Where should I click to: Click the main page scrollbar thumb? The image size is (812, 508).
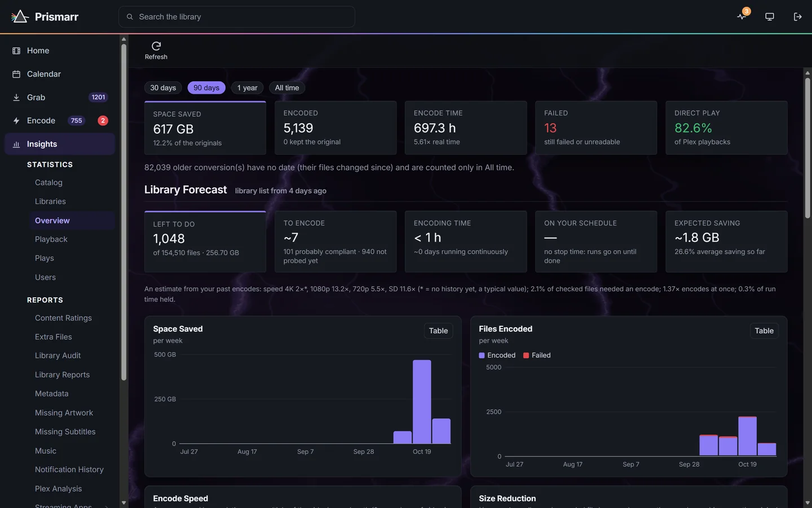coord(807,148)
